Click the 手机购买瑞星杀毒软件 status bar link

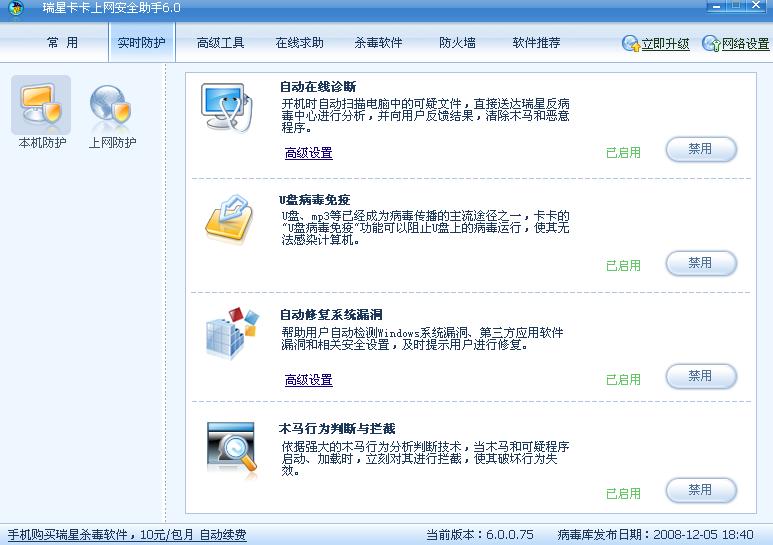tap(127, 535)
